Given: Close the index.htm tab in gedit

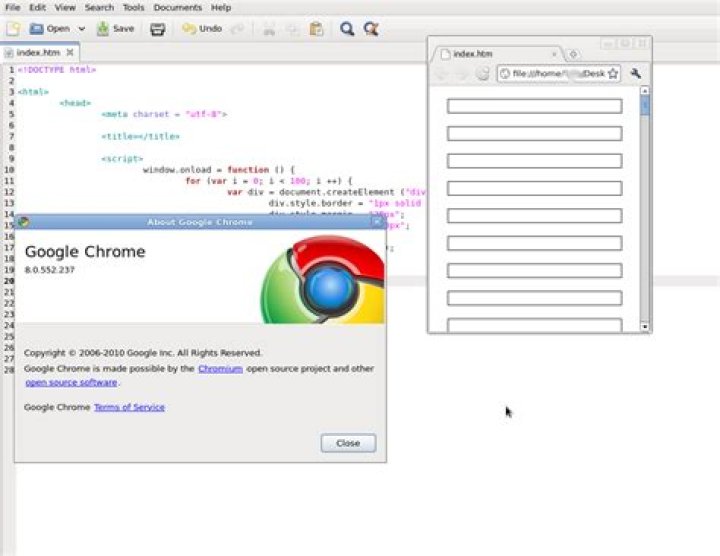Looking at the screenshot, I should (70, 52).
